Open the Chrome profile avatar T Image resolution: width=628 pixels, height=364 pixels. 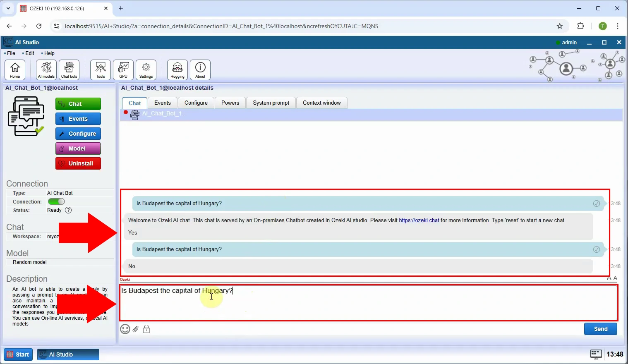coord(603,26)
